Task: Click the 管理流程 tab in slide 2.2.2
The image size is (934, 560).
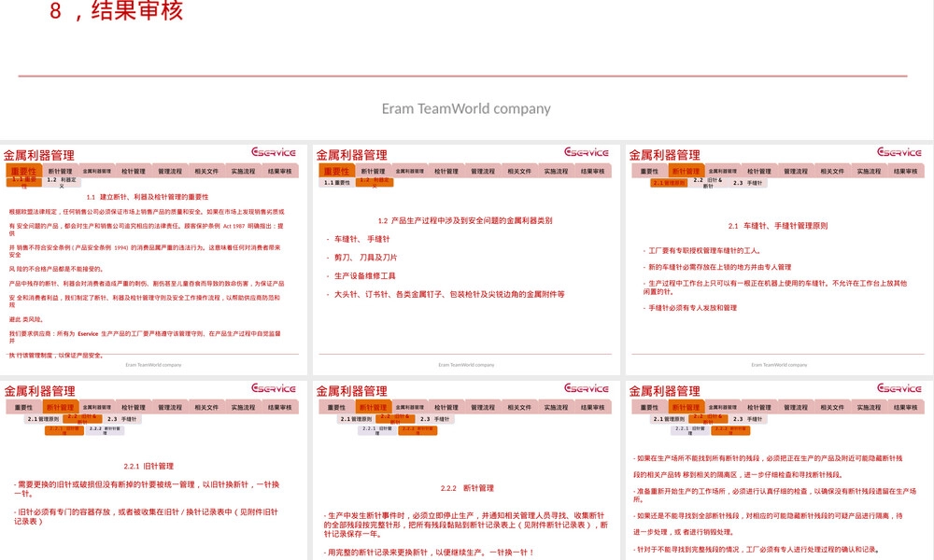Action: point(483,408)
